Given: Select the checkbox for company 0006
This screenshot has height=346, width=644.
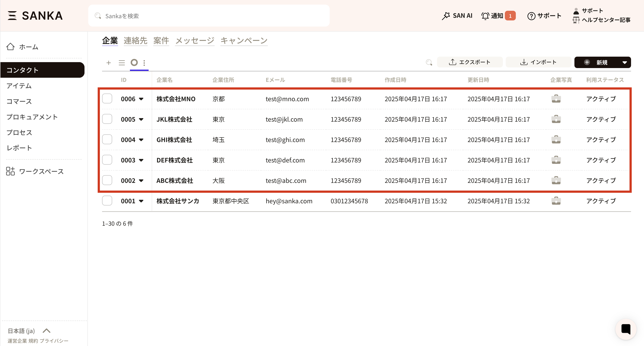Looking at the screenshot, I should click(x=107, y=99).
